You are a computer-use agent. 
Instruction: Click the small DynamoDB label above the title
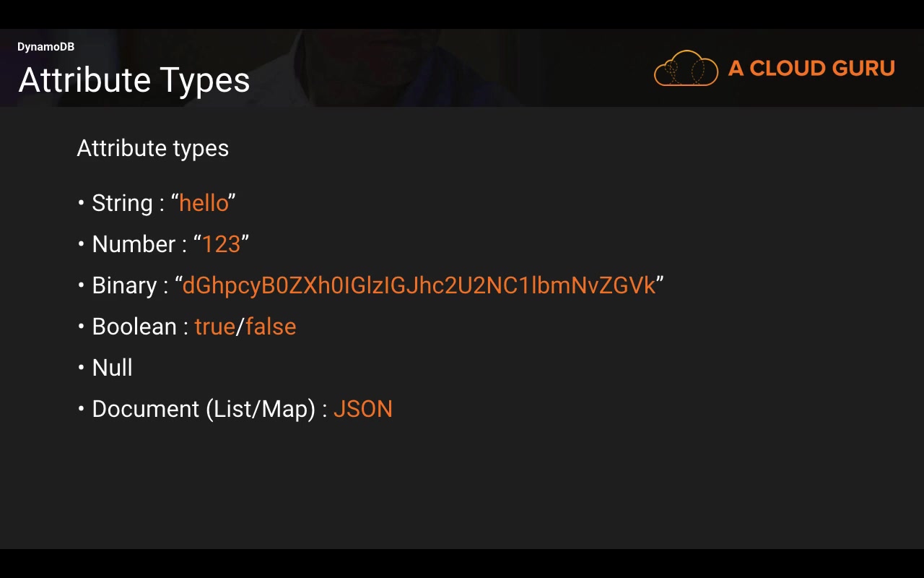point(45,47)
